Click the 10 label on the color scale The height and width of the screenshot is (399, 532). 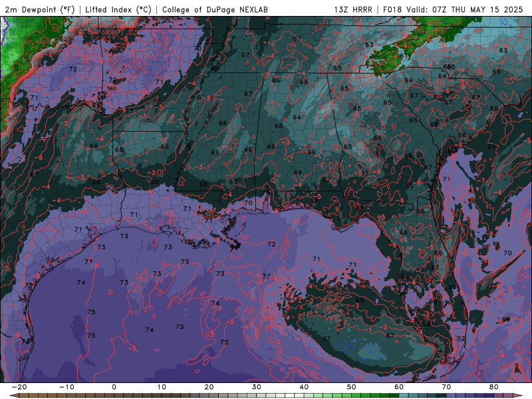coord(162,387)
